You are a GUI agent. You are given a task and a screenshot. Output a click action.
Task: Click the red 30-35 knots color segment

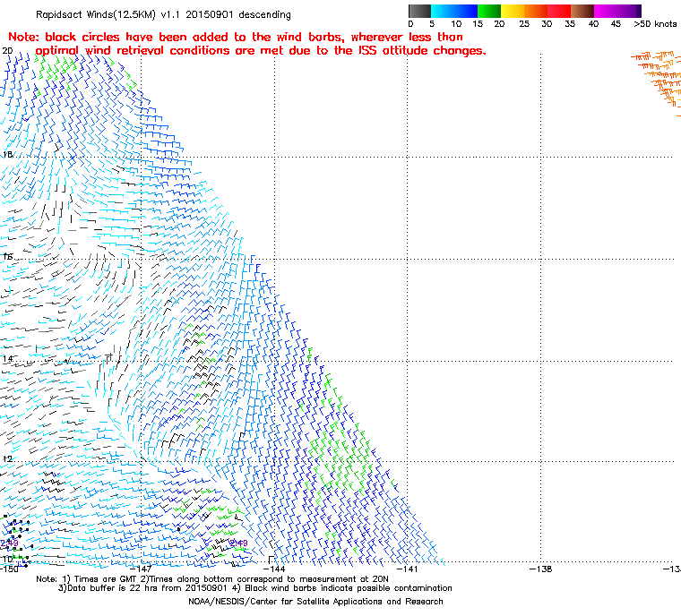[559, 11]
